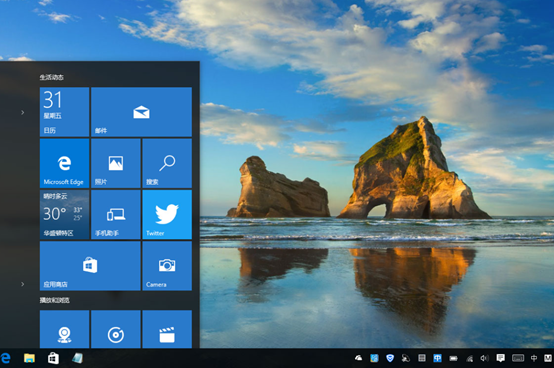The width and height of the screenshot is (554, 368).
Task: Click the OneDrive cloud tray icon
Action: coord(358,358)
